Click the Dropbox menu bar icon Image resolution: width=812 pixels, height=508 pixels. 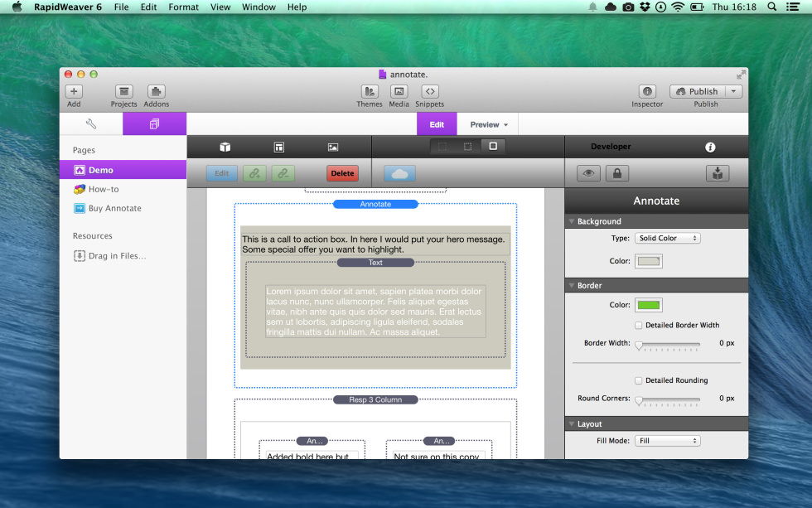coord(645,7)
